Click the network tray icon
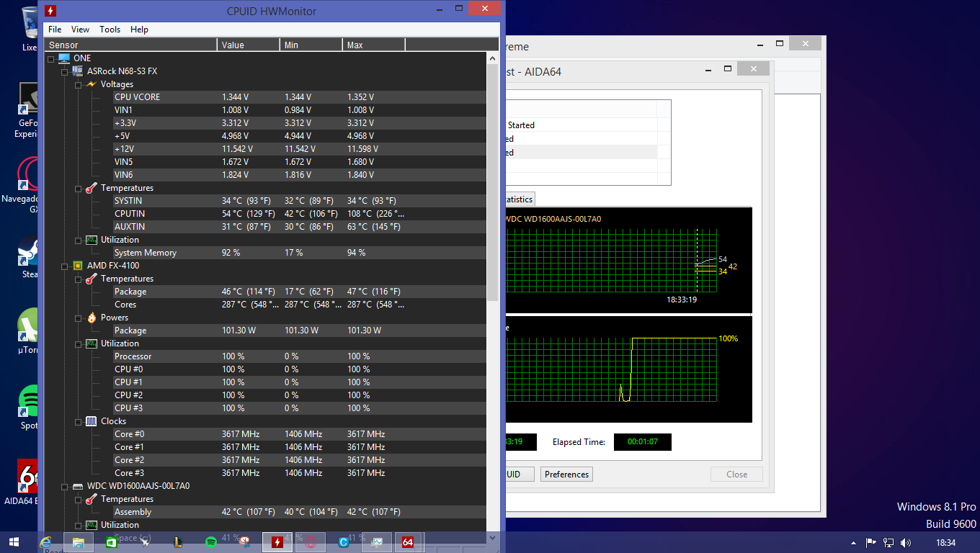The height and width of the screenshot is (553, 980). (x=888, y=543)
